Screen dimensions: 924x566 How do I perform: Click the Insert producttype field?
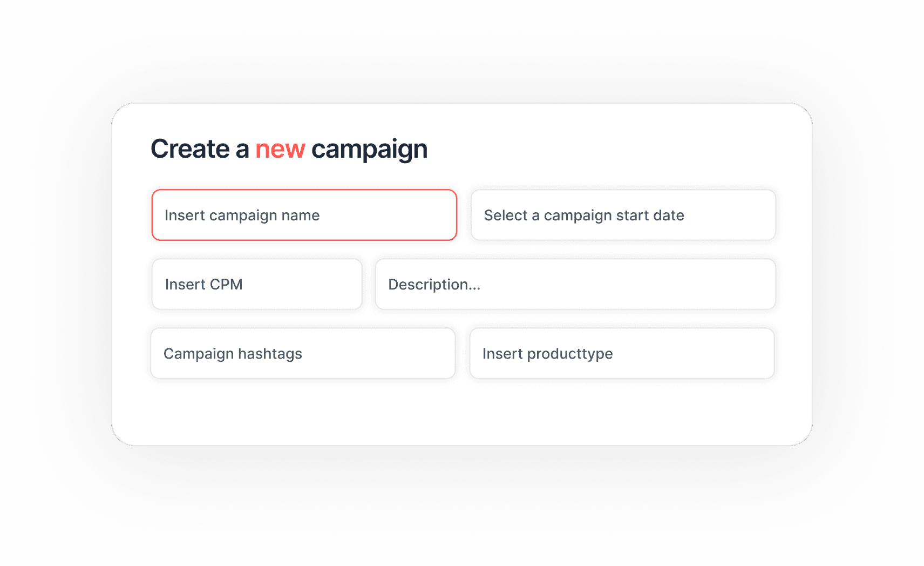pyautogui.click(x=622, y=353)
